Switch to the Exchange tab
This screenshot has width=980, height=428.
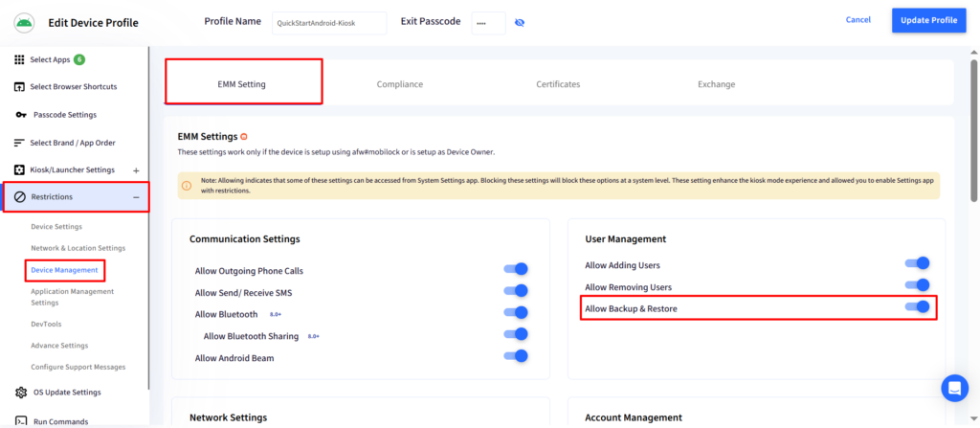point(716,84)
